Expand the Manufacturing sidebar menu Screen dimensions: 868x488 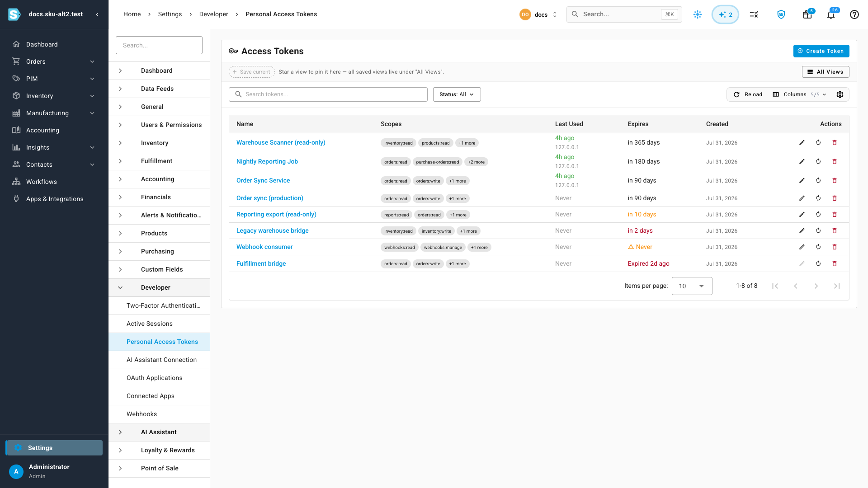pos(54,113)
